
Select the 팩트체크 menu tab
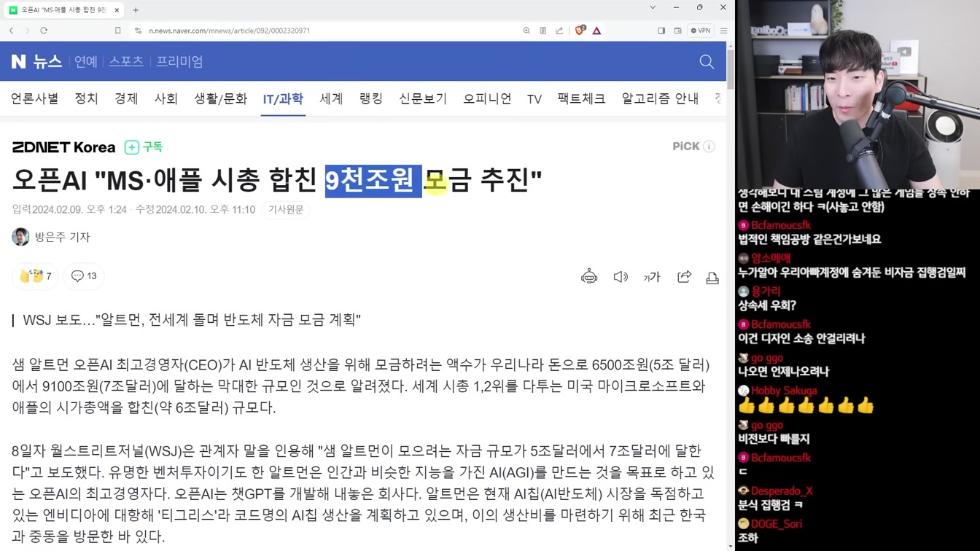(581, 98)
